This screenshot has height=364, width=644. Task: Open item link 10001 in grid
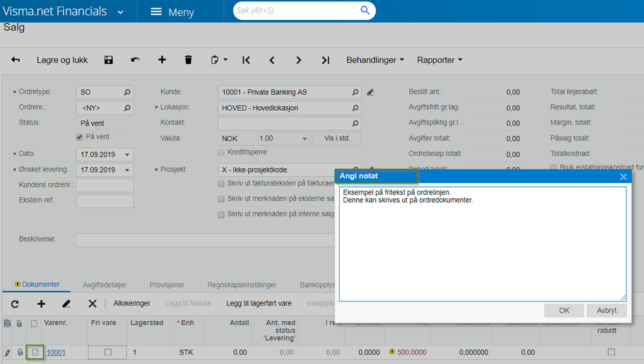pos(55,352)
